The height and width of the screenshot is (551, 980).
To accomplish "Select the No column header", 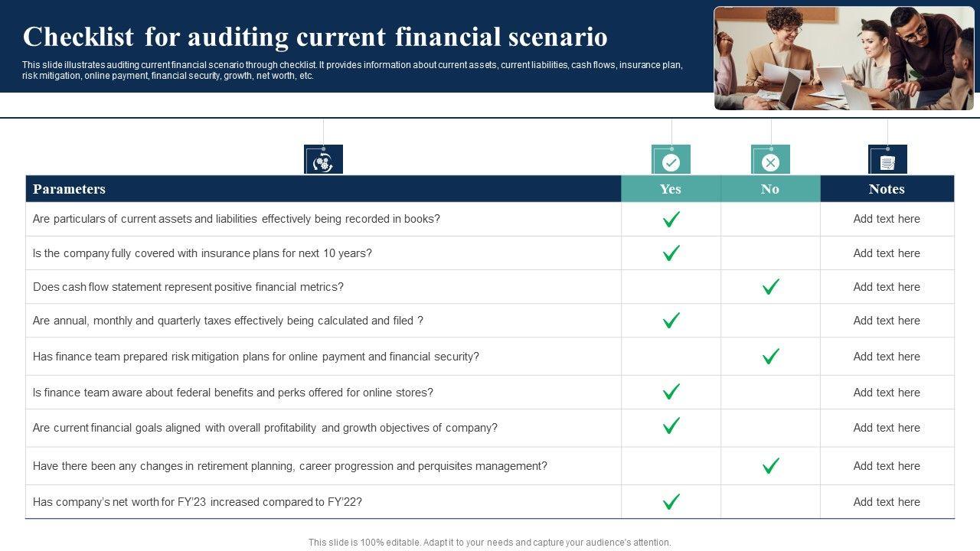I will (x=770, y=189).
